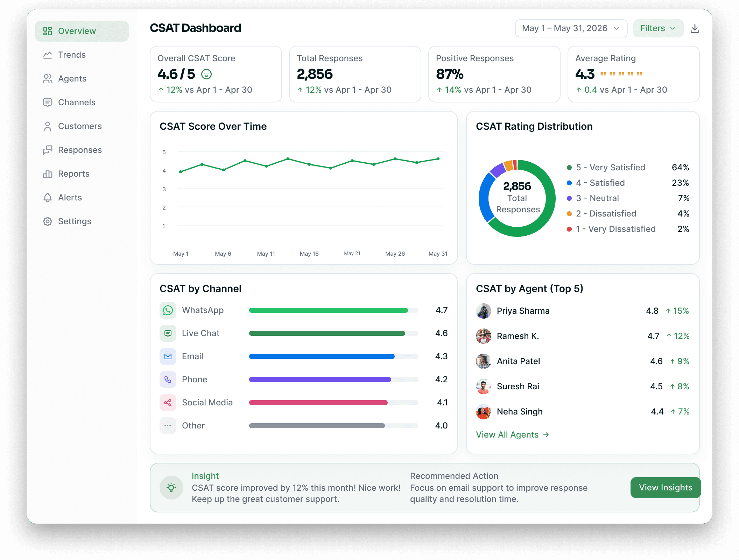This screenshot has width=739, height=560.
Task: Click the download icon in the header
Action: (695, 29)
